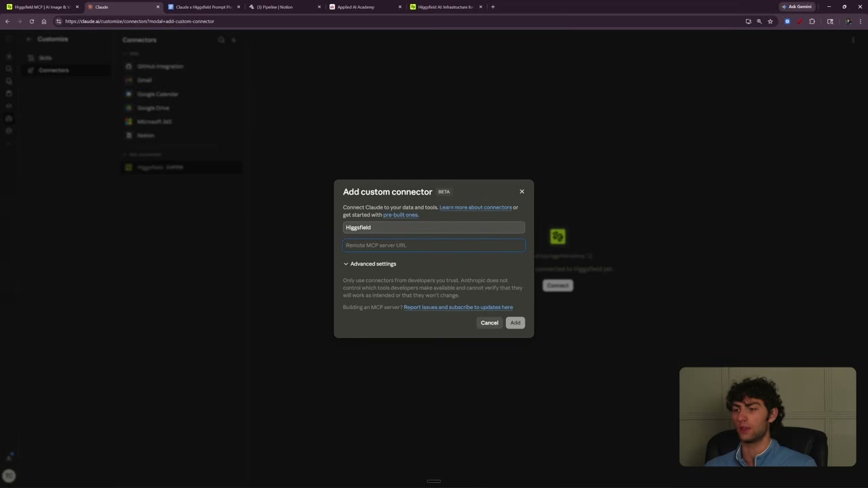Click the Add button in dialog
Viewport: 868px width, 488px height.
(x=515, y=323)
